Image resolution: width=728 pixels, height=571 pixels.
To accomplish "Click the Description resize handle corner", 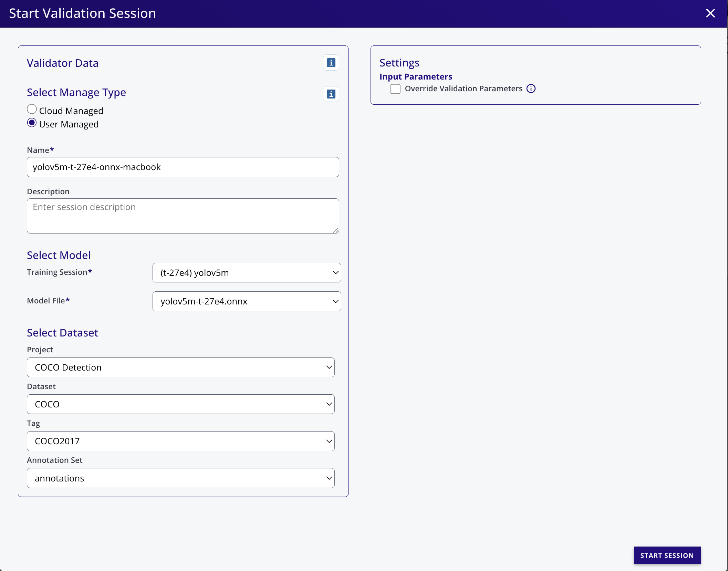I will pyautogui.click(x=336, y=230).
